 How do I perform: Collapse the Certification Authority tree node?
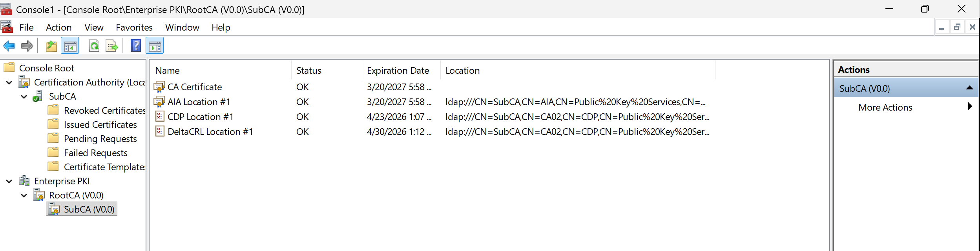[x=9, y=83]
